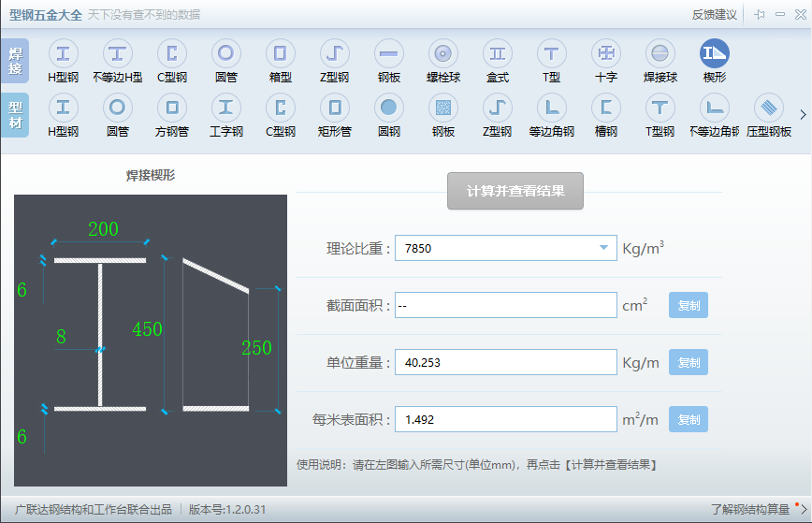Click the 版本号:1.2.0.31 status text
This screenshot has width=812, height=523.
(x=226, y=510)
